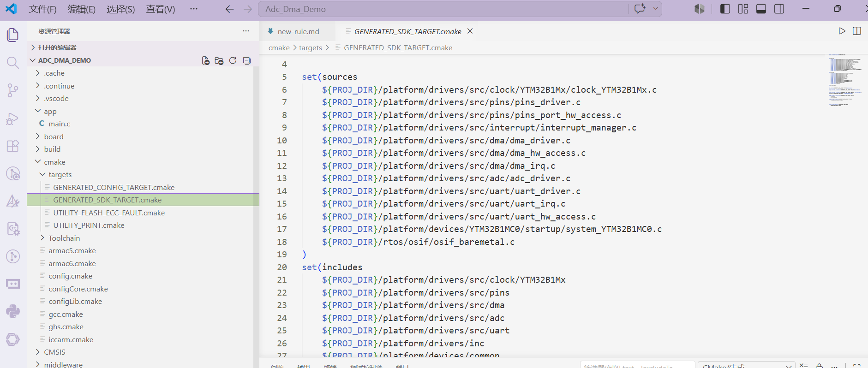The image size is (868, 368).
Task: Click the monitor-shaped icon in activity bar
Action: point(13,284)
